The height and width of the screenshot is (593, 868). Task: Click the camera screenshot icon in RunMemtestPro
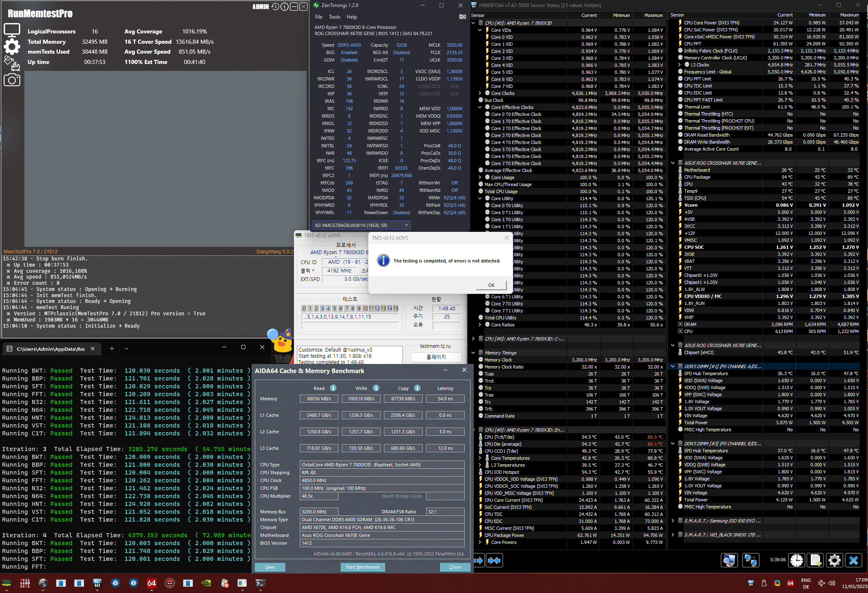tap(12, 80)
